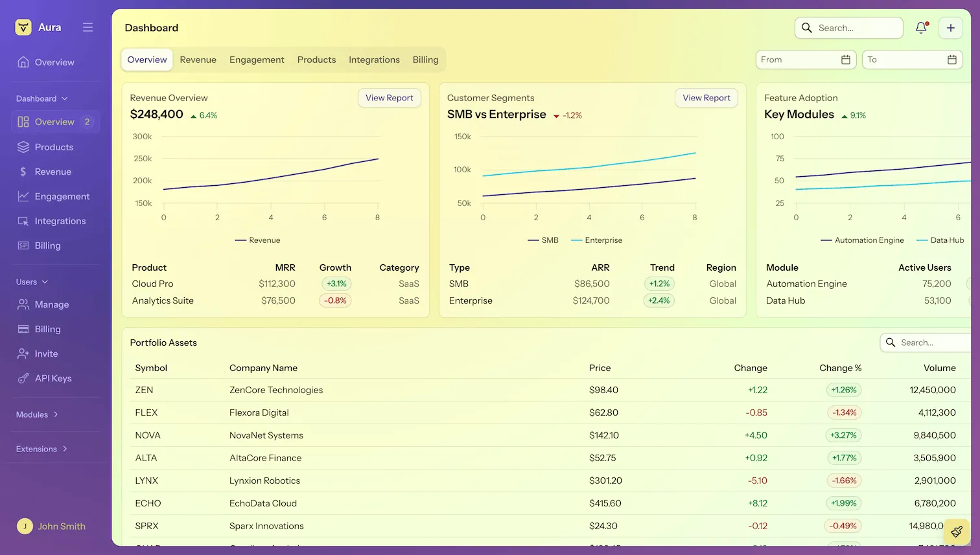980x555 pixels.
Task: Click the plus add button
Action: tap(951, 28)
